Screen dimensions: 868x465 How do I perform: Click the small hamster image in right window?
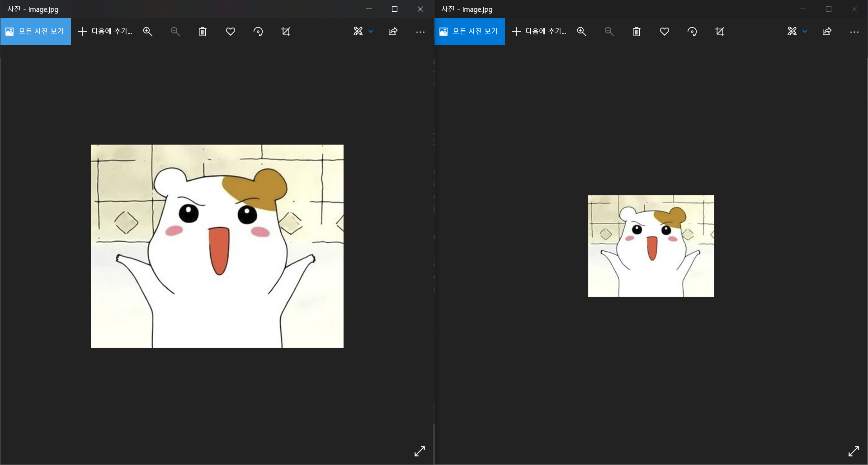pos(651,246)
